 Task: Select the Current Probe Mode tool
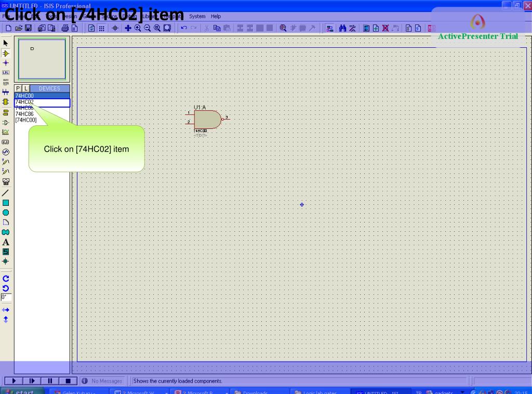click(5, 172)
